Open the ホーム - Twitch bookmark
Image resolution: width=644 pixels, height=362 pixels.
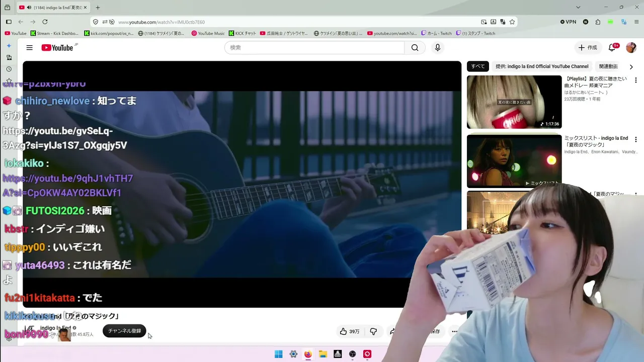pos(436,34)
